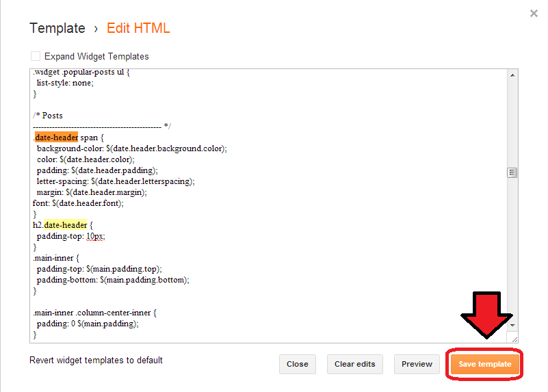Click 'list-style: none;' line
The height and width of the screenshot is (392, 548).
[65, 83]
